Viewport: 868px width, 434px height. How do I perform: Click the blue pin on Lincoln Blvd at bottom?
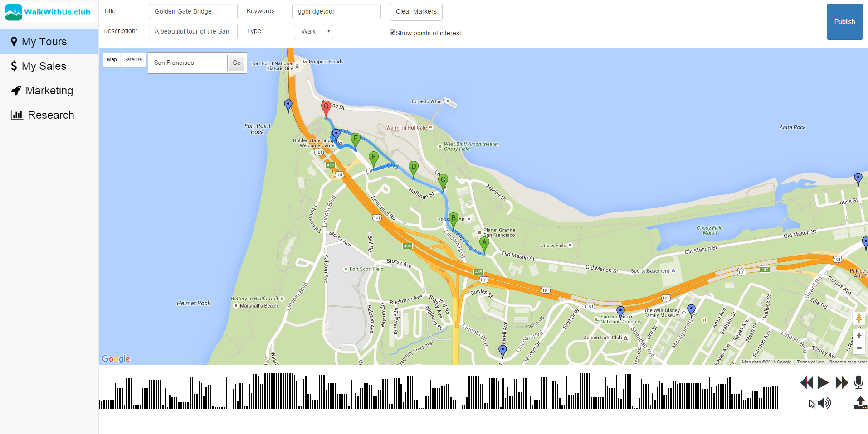click(502, 351)
